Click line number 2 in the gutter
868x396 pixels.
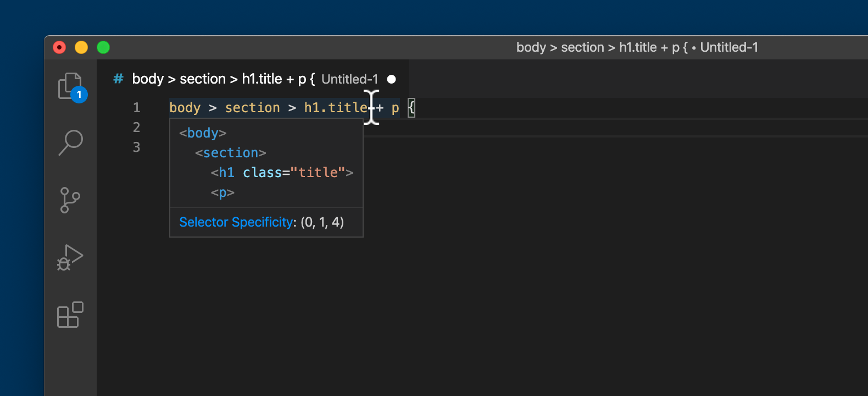pyautogui.click(x=136, y=128)
